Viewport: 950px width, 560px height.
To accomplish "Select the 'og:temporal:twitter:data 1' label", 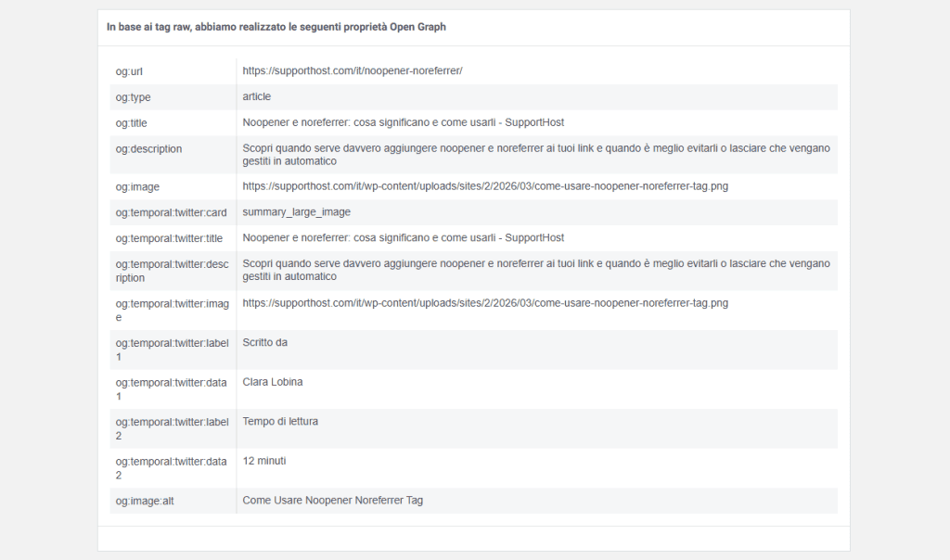I will (x=171, y=389).
